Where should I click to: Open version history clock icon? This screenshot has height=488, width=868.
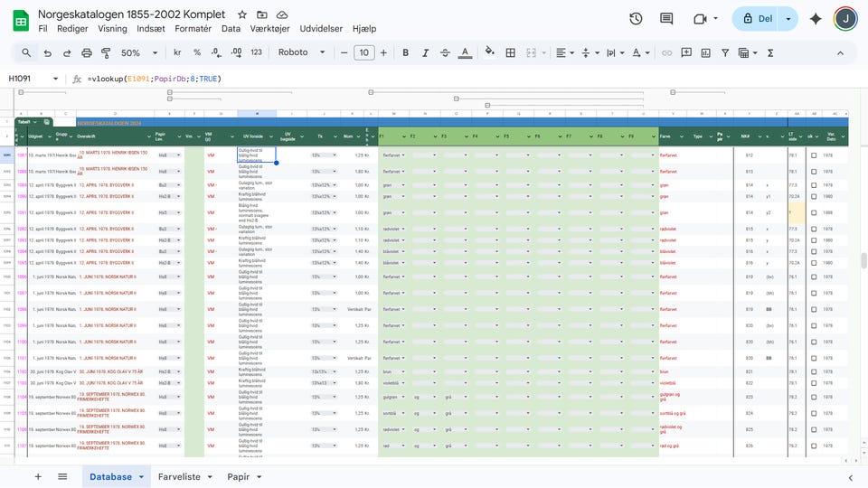[636, 19]
